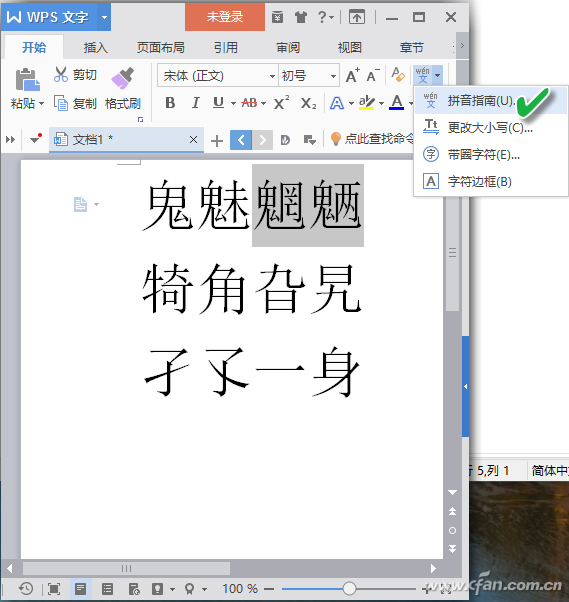Click the horizontal scrollbar thumb
569x602 pixels.
(x=126, y=568)
